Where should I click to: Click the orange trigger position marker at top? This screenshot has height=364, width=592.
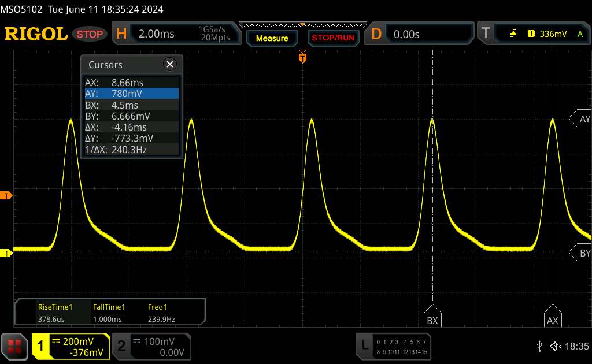click(302, 57)
